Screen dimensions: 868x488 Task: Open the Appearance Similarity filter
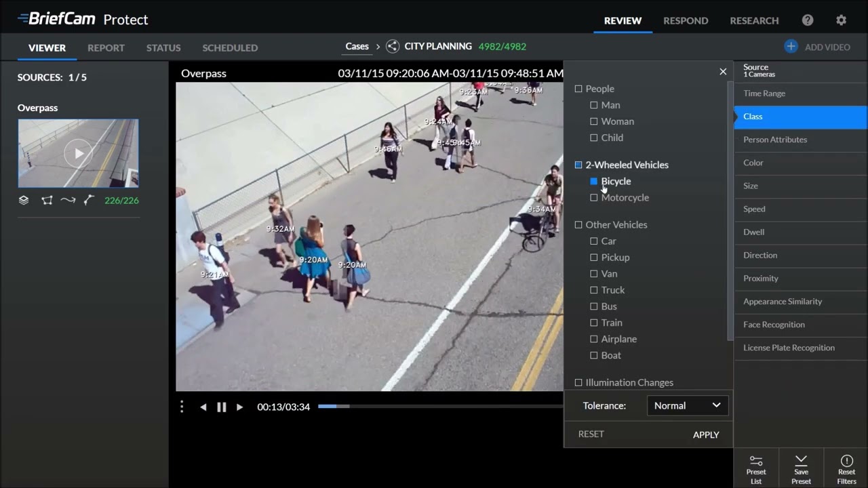coord(800,301)
